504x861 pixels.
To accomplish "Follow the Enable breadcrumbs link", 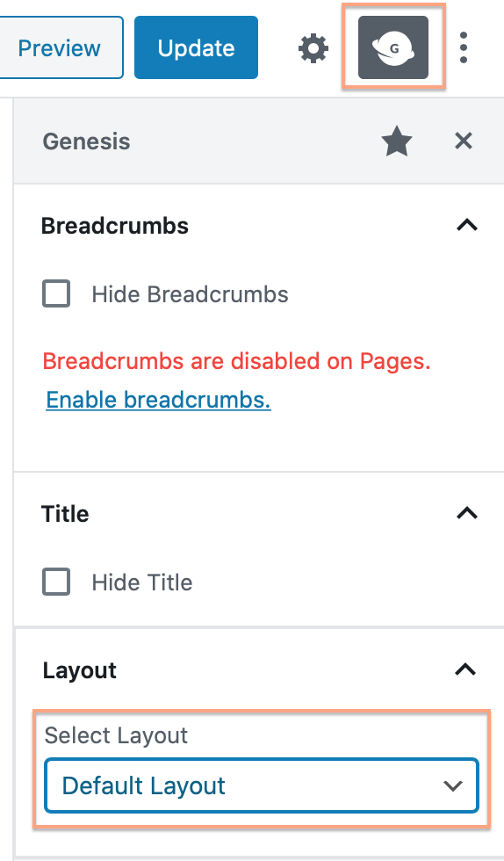I will [x=158, y=400].
